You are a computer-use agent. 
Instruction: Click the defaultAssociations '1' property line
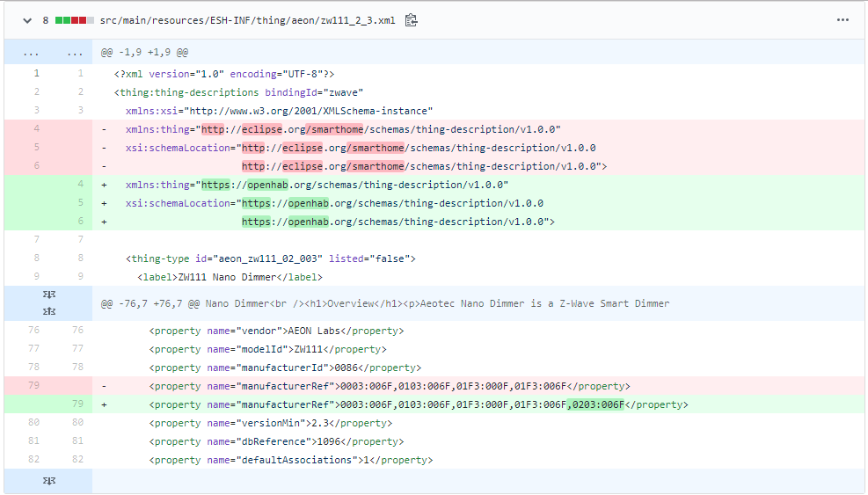(290, 460)
